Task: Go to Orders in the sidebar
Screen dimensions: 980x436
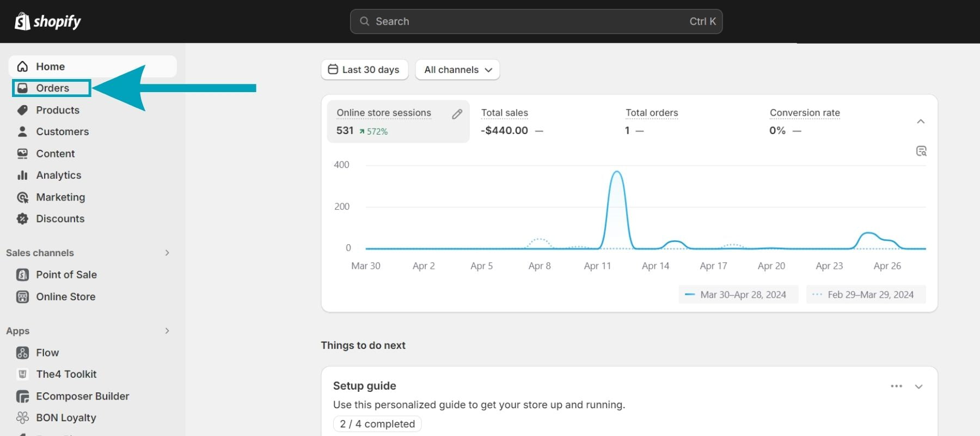Action: point(52,88)
